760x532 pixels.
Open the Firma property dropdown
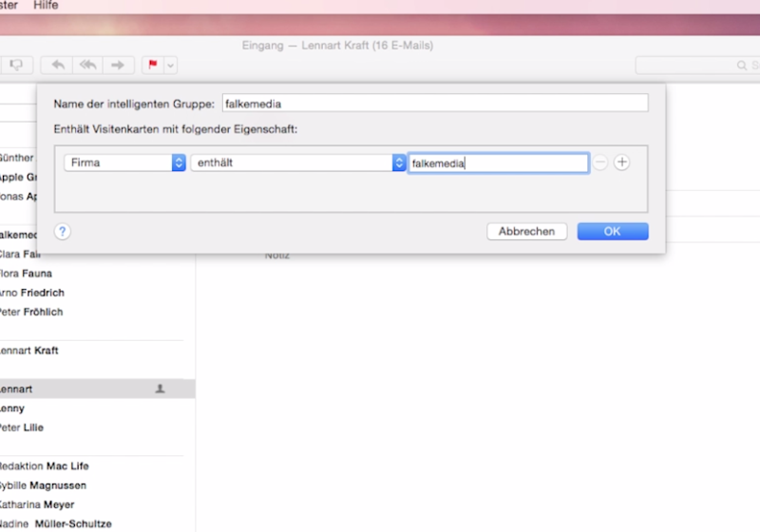(124, 163)
